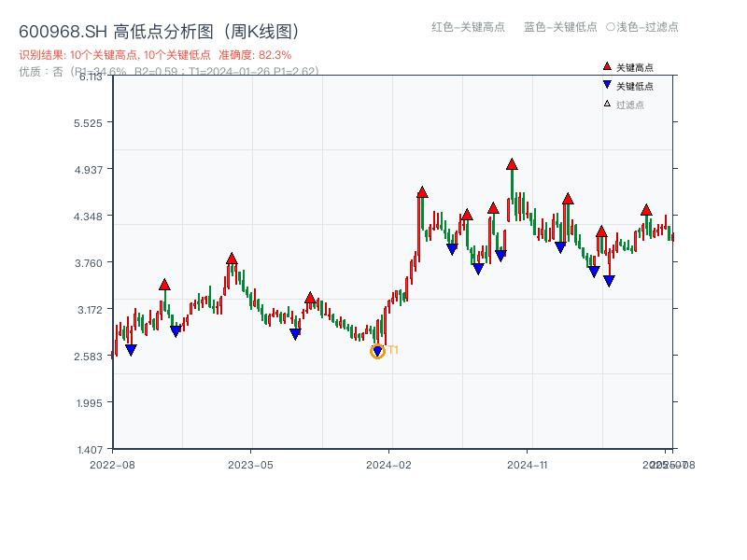Image resolution: width=747 pixels, height=560 pixels.
Task: Select the highest red triangle near 4.937
Action: click(x=512, y=164)
